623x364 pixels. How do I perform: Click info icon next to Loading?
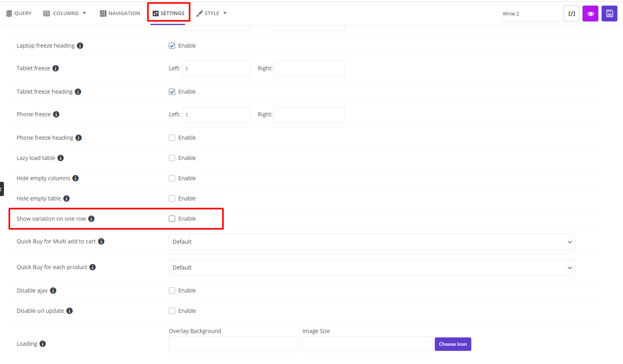(43, 344)
